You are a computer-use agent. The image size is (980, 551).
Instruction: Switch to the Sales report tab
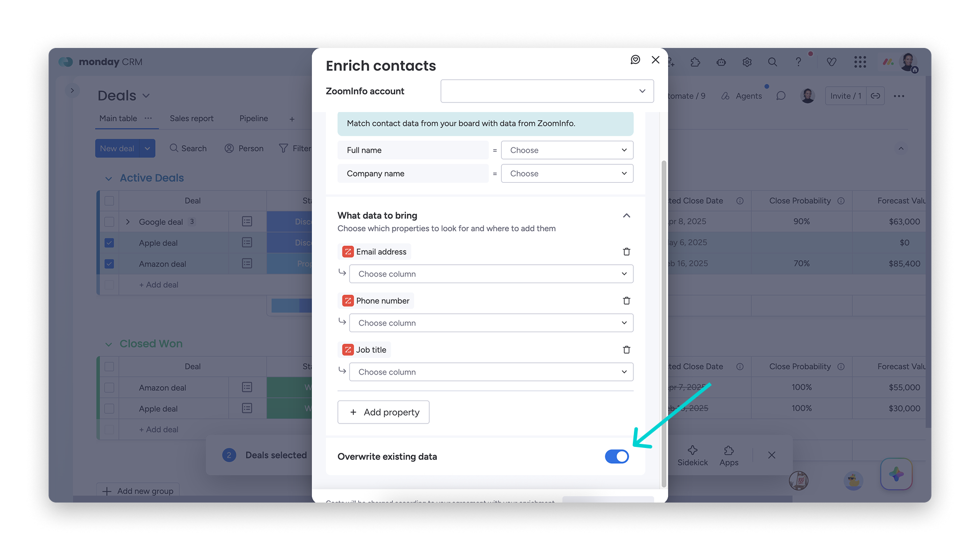(191, 118)
